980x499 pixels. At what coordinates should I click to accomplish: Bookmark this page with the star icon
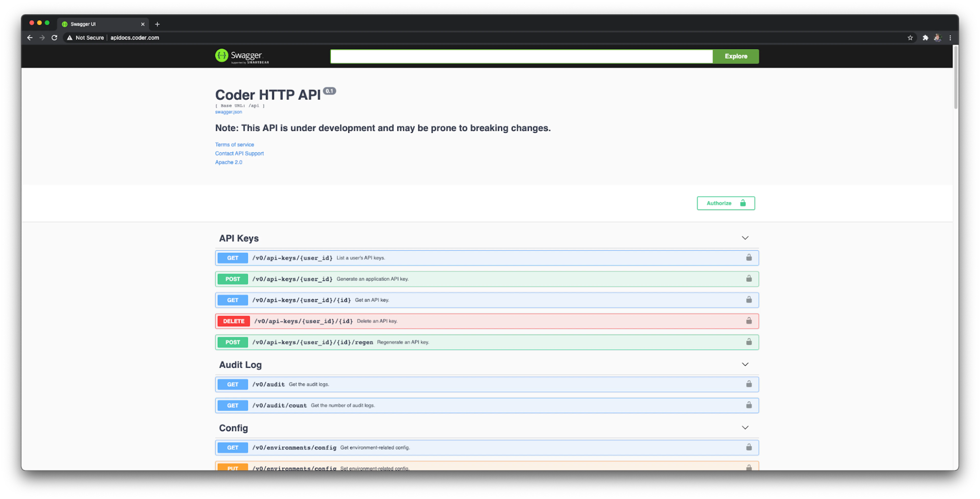click(910, 38)
